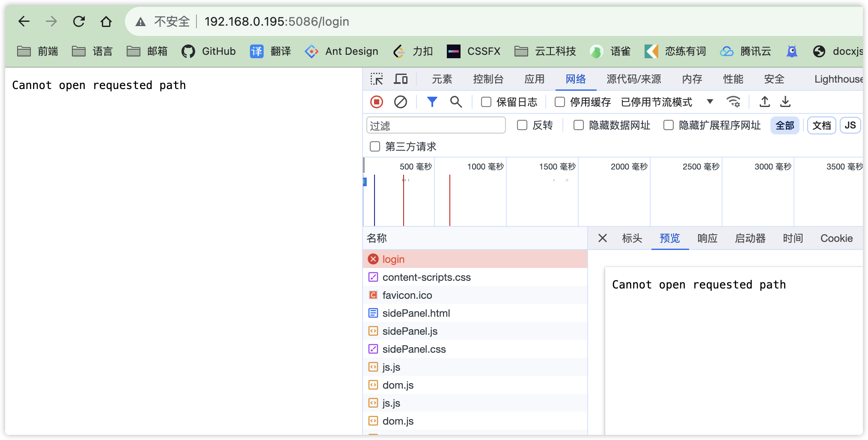Check the 第三方请求 option
Image resolution: width=868 pixels, height=440 pixels.
[x=375, y=146]
